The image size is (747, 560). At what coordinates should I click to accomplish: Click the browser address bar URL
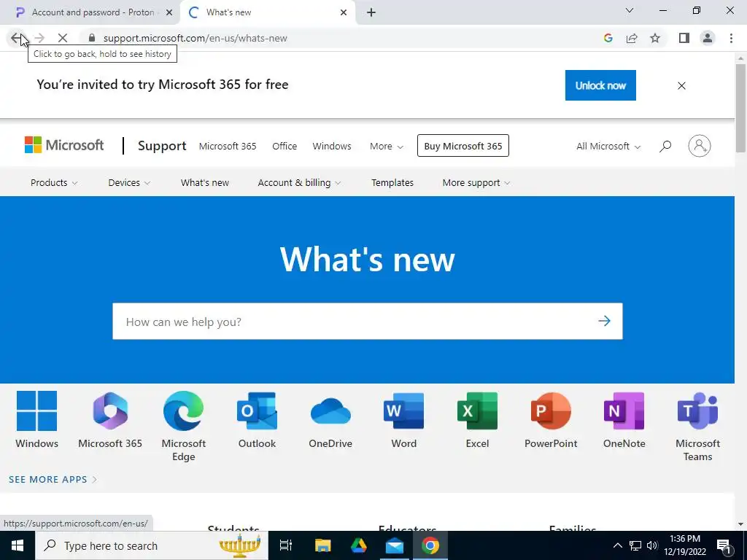click(x=196, y=38)
